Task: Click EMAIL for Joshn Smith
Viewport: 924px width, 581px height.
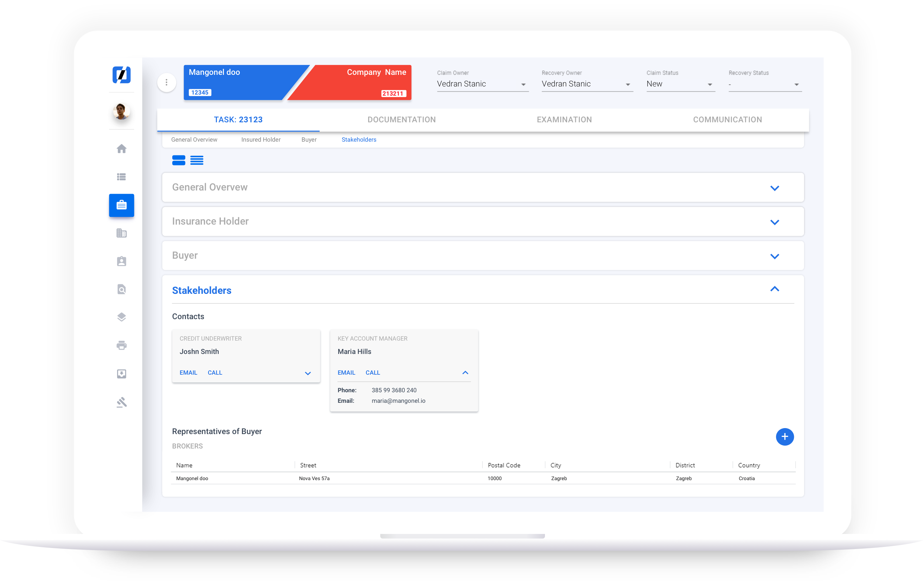Action: (x=188, y=373)
